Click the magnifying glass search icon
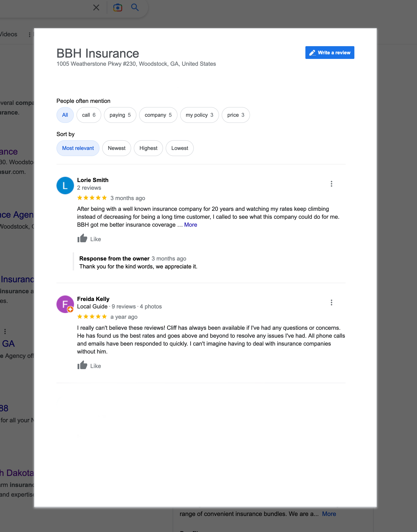 [x=135, y=7]
